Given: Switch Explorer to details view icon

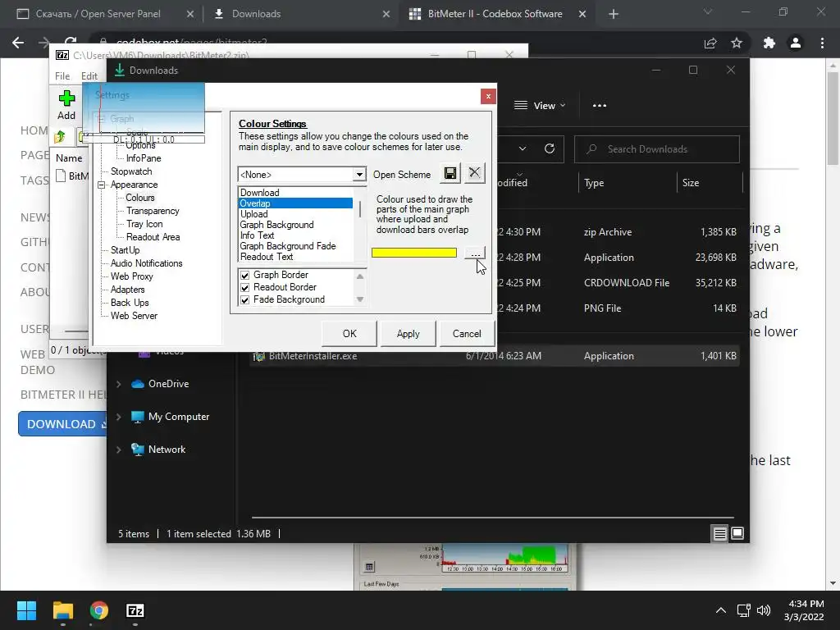Looking at the screenshot, I should click(720, 533).
